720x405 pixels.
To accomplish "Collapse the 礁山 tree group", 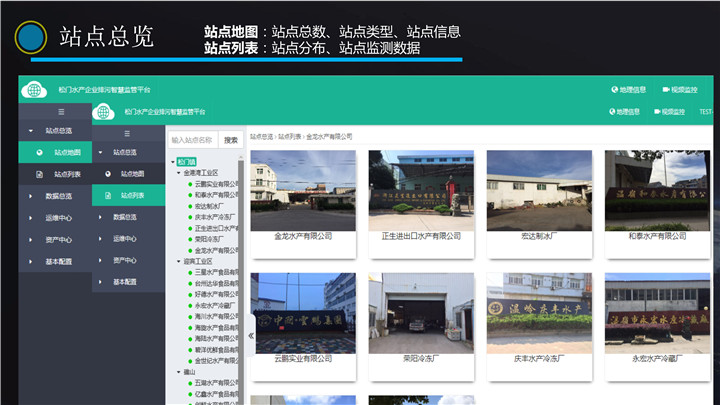I will [179, 372].
